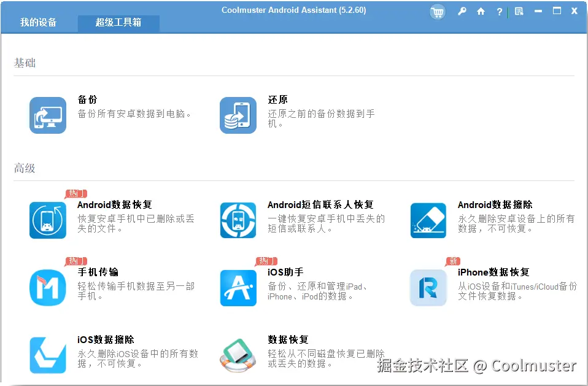Click description 永久删除安卓设备上的所有数据

tap(516, 223)
